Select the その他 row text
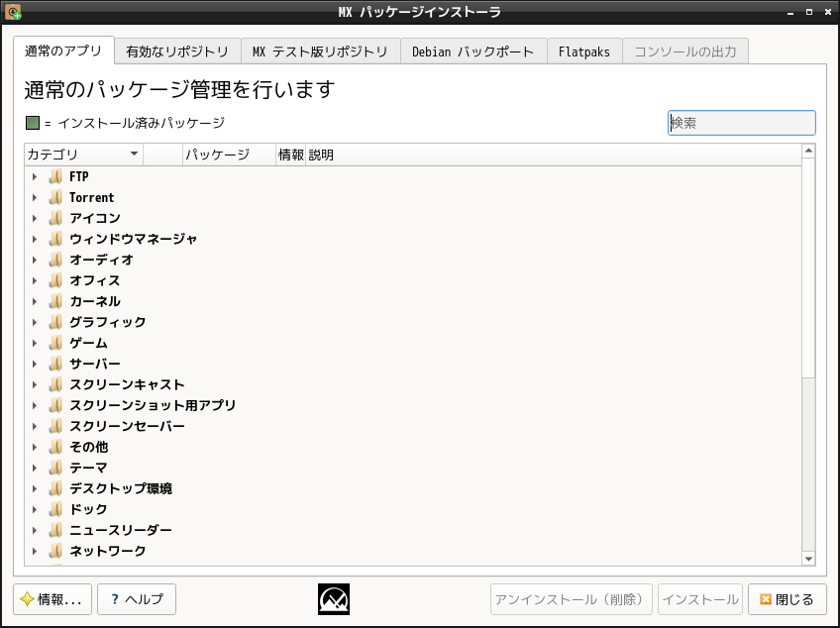840x628 pixels. (89, 447)
